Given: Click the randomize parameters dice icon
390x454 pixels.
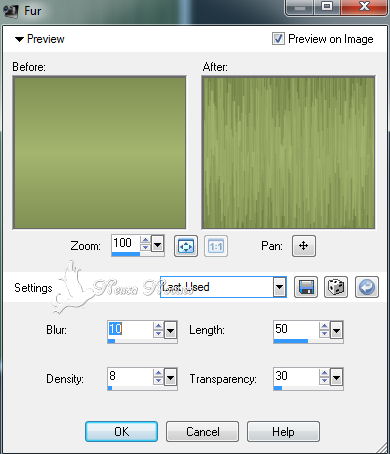Looking at the screenshot, I should [336, 287].
